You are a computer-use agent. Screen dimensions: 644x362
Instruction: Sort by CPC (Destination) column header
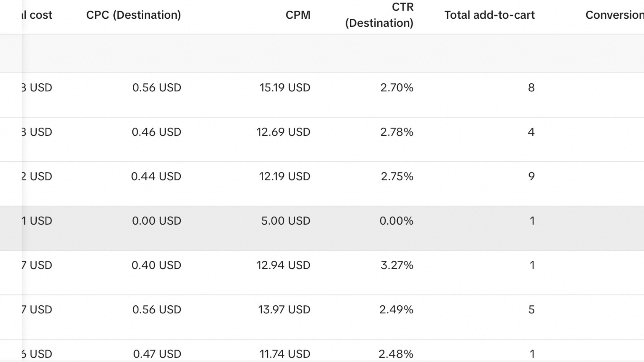point(133,15)
